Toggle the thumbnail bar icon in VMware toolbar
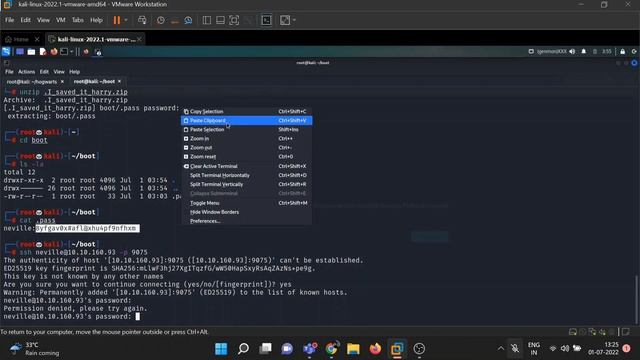 tap(220, 20)
